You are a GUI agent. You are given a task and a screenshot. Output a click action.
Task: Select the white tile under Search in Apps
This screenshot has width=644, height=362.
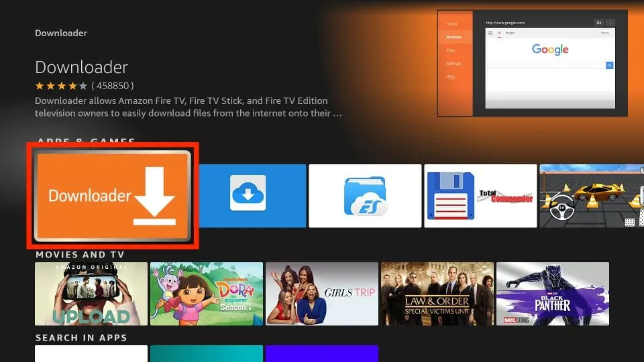click(x=91, y=353)
